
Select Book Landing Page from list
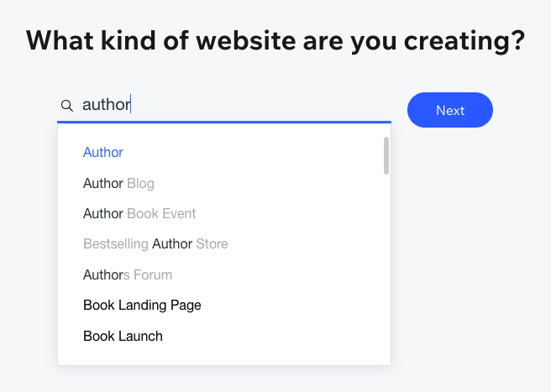pos(142,306)
